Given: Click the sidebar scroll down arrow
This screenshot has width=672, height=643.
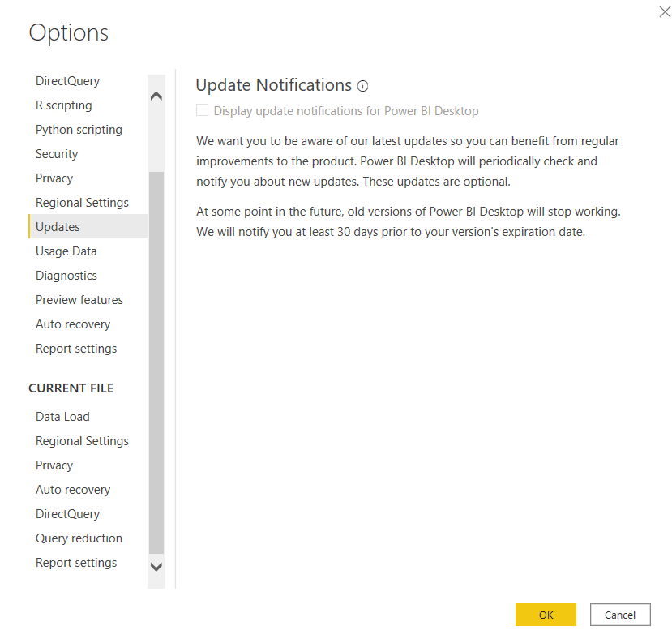Looking at the screenshot, I should [x=156, y=567].
